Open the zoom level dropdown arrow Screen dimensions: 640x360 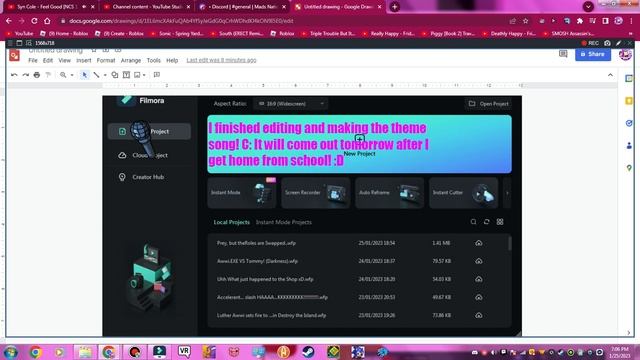(x=72, y=75)
